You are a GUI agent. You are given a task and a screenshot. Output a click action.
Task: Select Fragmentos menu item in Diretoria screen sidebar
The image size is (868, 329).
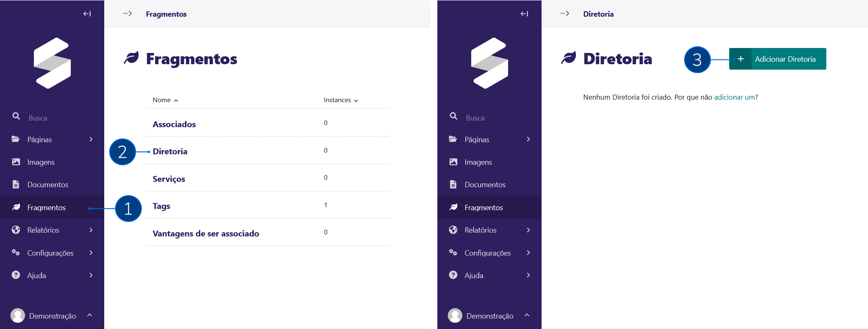[x=484, y=207]
